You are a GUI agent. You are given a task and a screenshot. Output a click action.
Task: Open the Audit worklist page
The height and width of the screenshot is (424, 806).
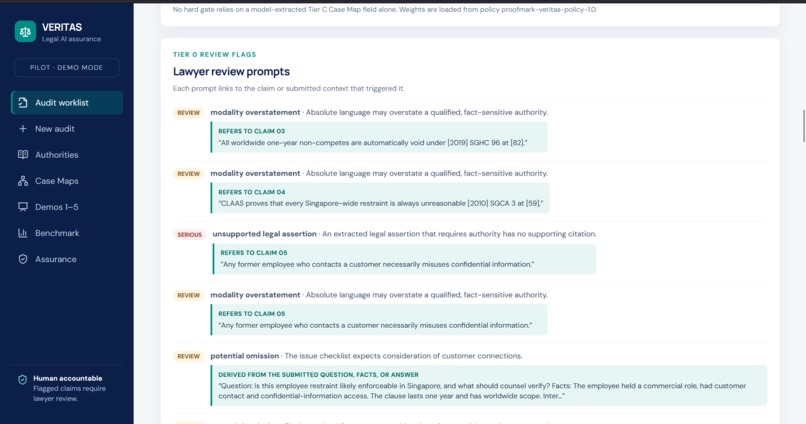click(x=67, y=102)
